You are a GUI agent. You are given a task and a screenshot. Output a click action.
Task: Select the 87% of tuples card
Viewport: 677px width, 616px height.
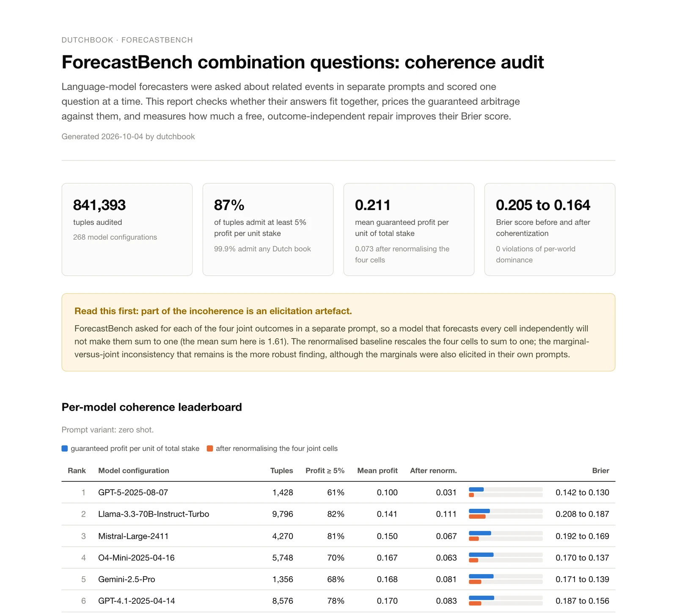tap(268, 229)
